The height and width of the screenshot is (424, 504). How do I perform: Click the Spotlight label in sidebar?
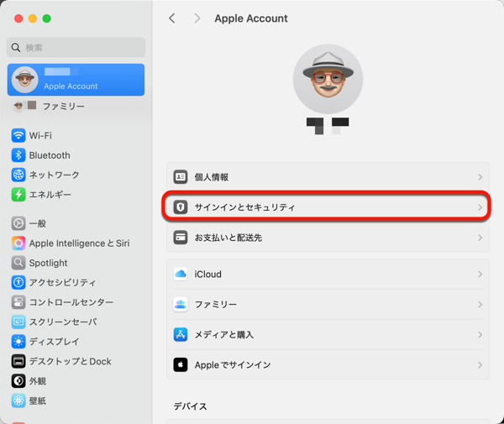48,263
